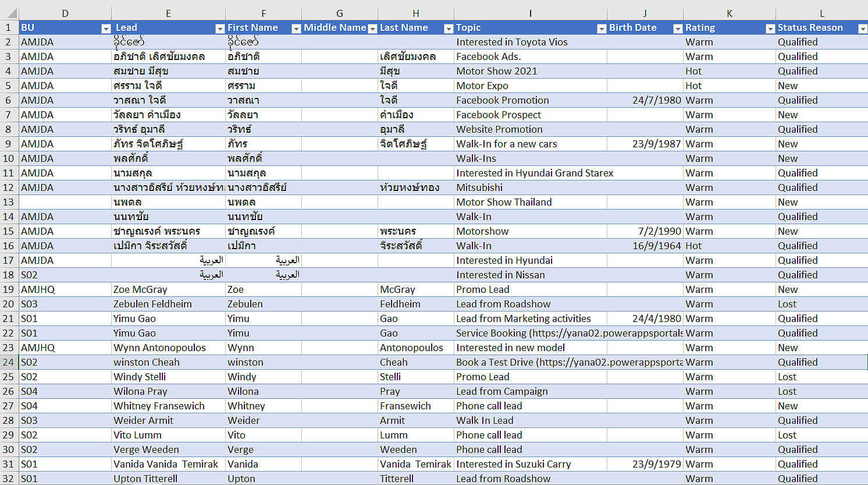Select column K header
This screenshot has height=485, width=868.
pyautogui.click(x=730, y=13)
